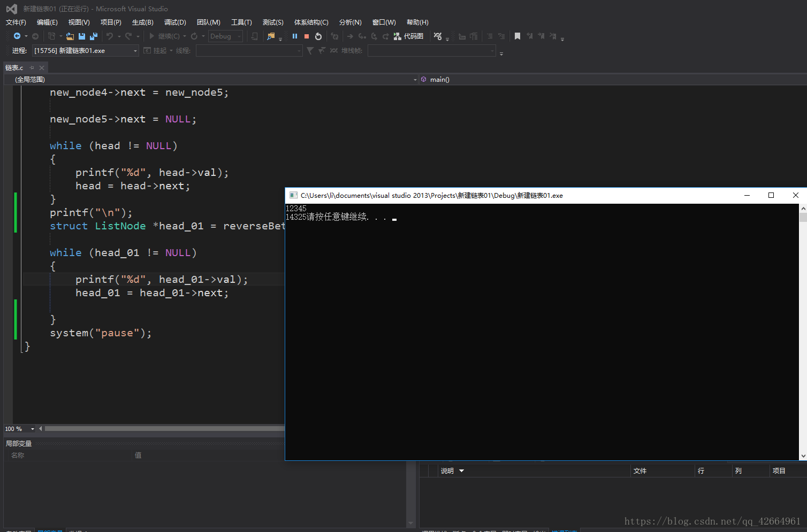Screen dimensions: 807x532
Task: Click the Uncomment lines icon
Action: click(501, 36)
